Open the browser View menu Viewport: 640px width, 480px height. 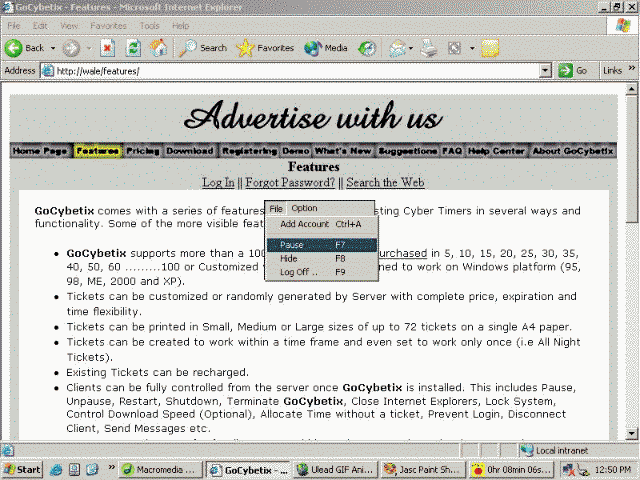coord(69,26)
